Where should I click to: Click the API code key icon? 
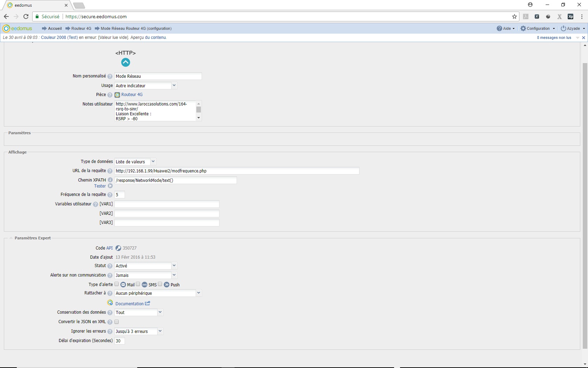pos(118,248)
